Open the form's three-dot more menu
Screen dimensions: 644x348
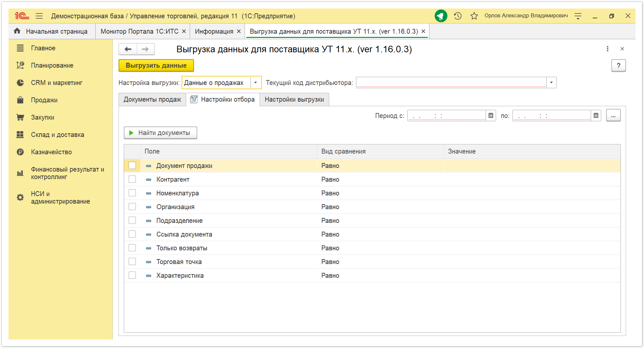click(x=607, y=49)
